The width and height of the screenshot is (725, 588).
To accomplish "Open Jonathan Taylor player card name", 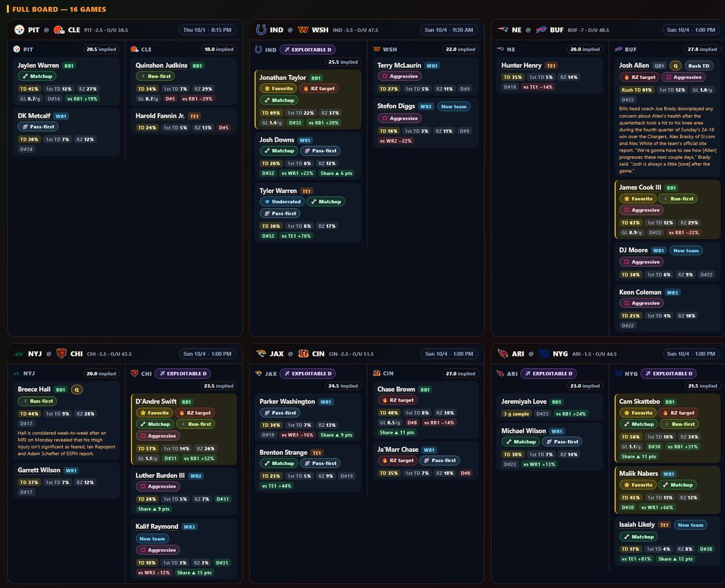I will [x=283, y=77].
